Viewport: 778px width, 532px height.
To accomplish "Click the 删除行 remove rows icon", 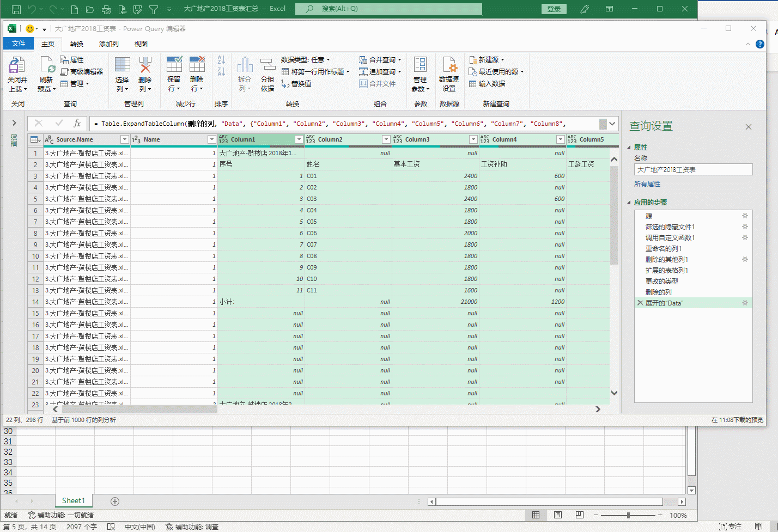I will click(x=197, y=64).
